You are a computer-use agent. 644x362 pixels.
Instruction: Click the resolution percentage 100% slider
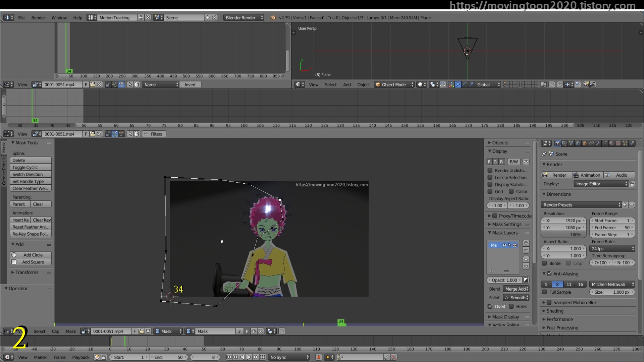click(563, 235)
